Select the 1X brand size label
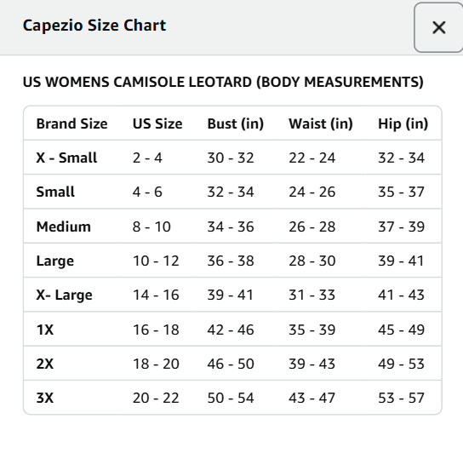463x476 pixels. tap(45, 330)
